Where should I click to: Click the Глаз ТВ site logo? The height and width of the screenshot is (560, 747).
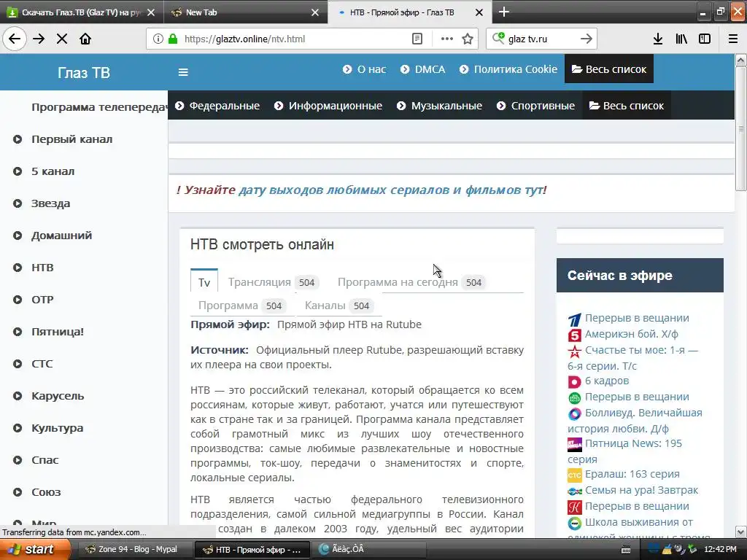click(84, 72)
